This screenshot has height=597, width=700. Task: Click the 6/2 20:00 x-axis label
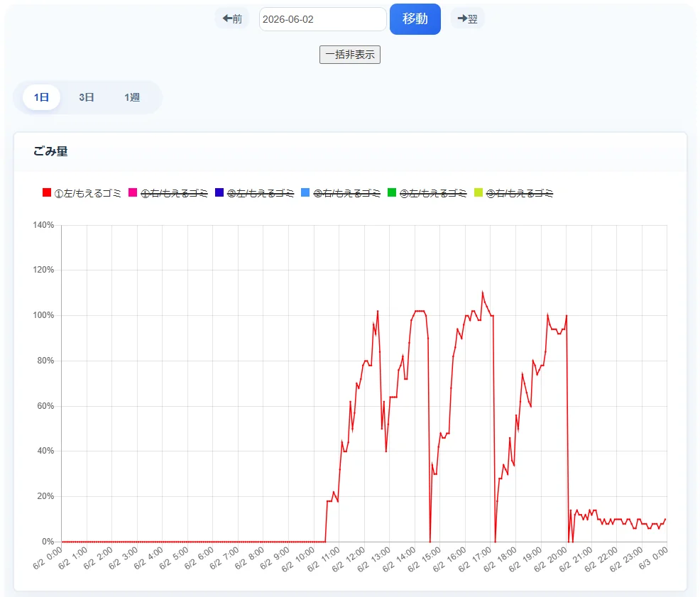[550, 559]
